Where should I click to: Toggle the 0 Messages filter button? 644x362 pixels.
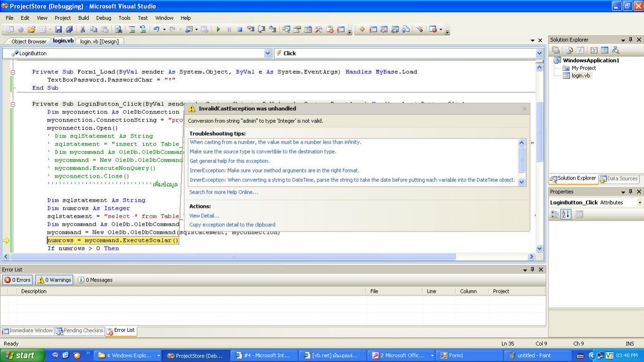click(95, 280)
